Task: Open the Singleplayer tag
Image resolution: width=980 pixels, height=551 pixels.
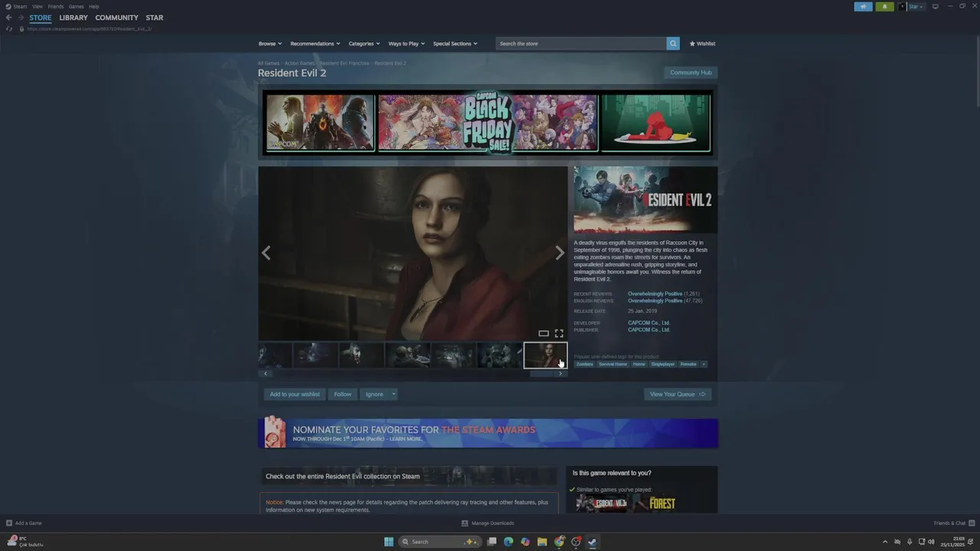Action: tap(663, 364)
